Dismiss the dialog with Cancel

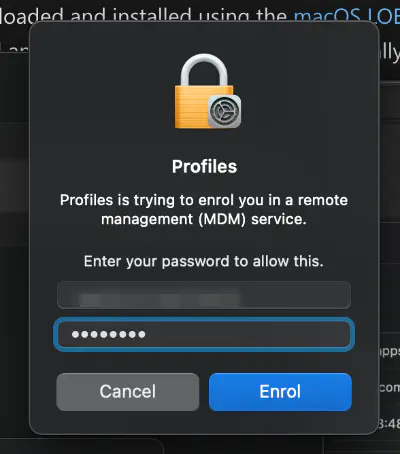coord(128,392)
